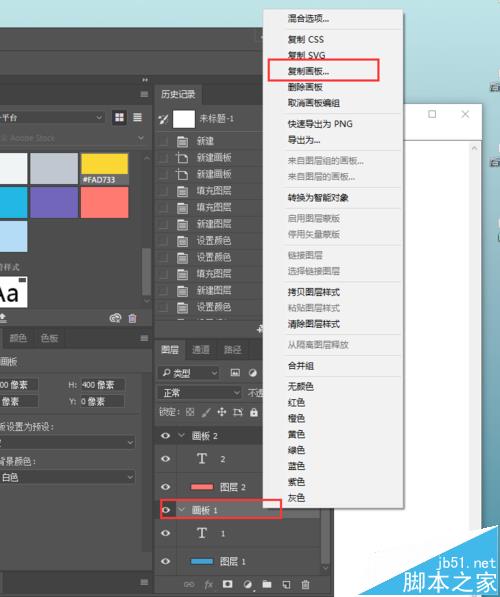The image size is (500, 597).
Task: Select the 未标题-1 history snapshot thumbnail
Action: (x=184, y=119)
